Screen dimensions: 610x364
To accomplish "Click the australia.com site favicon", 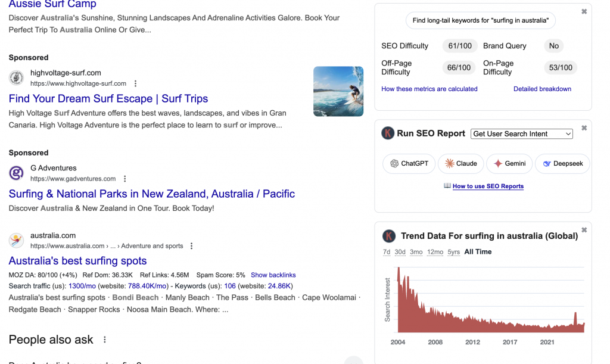I will coord(16,240).
